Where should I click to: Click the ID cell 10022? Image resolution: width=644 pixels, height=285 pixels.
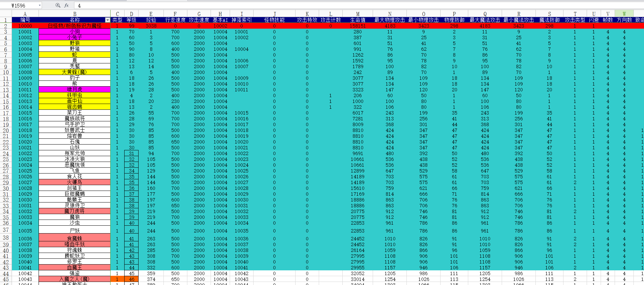25,153
